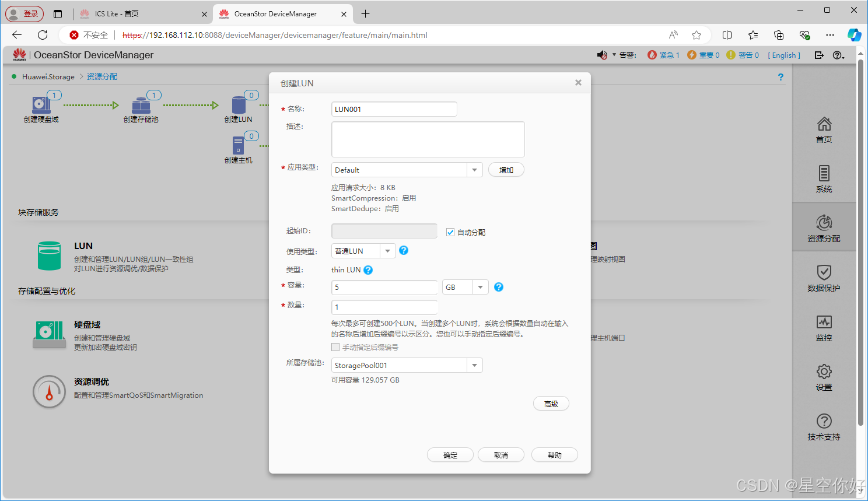The width and height of the screenshot is (868, 501).
Task: Click the 登录 profile button in browser
Action: pos(24,13)
